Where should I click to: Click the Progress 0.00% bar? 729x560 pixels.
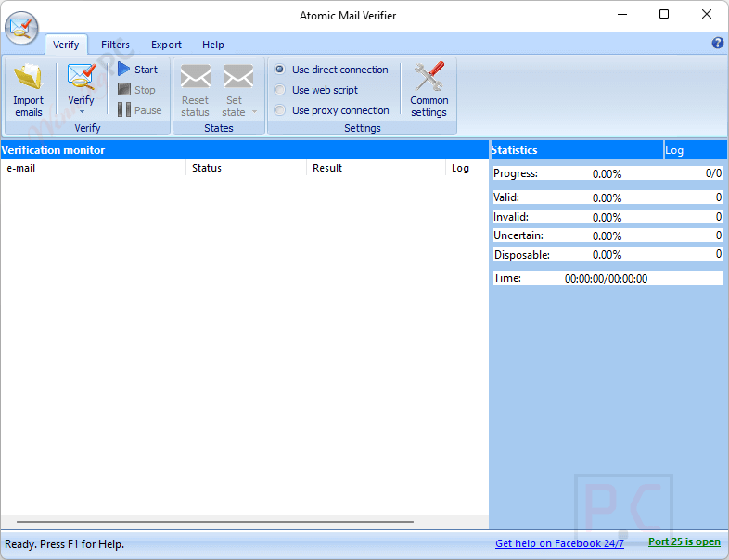(x=607, y=173)
